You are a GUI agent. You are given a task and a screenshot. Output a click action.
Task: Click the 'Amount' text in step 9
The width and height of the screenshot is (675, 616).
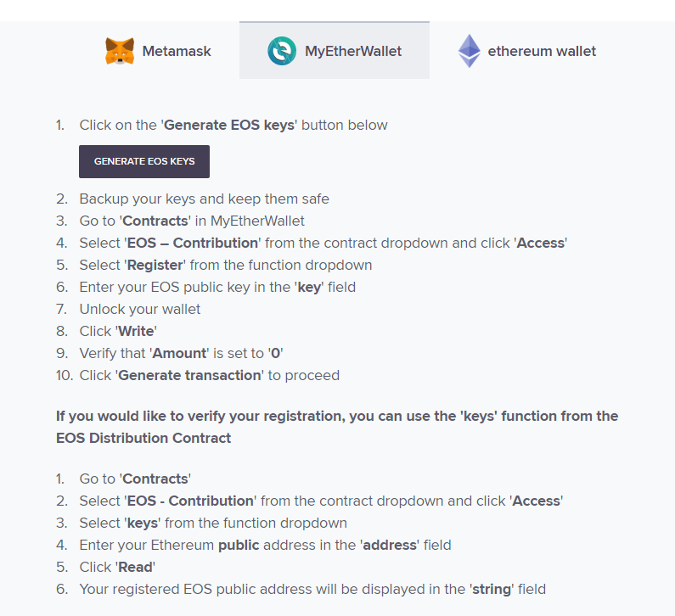179,353
